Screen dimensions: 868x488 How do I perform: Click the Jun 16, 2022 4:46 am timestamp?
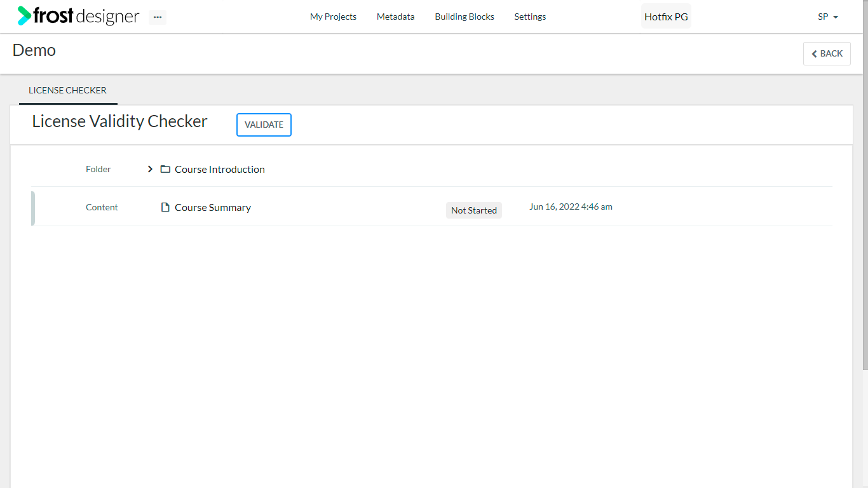571,207
